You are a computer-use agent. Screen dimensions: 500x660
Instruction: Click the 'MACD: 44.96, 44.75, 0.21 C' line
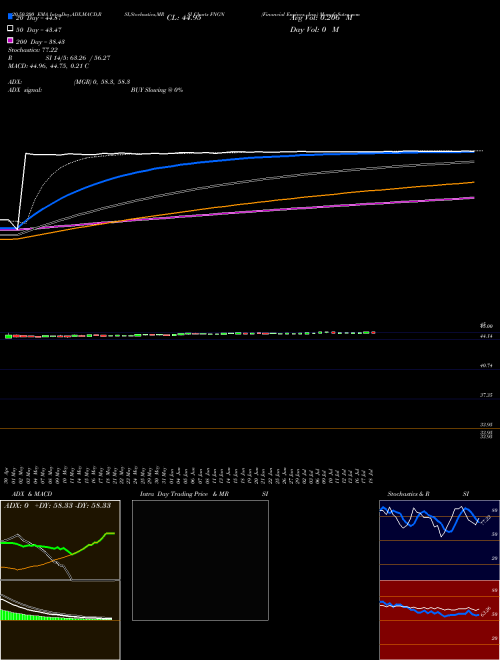tap(48, 66)
